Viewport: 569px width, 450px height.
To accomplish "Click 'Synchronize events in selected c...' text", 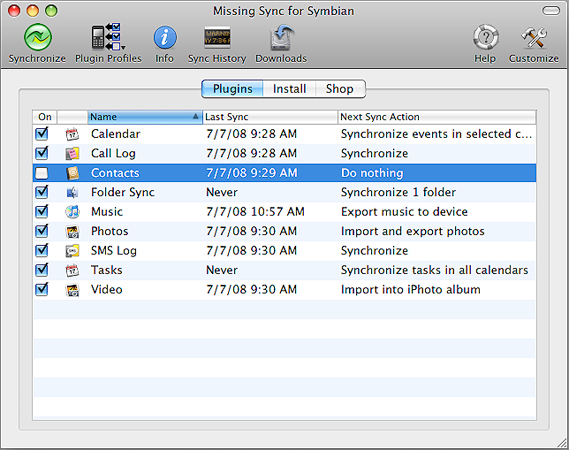I will (x=437, y=134).
